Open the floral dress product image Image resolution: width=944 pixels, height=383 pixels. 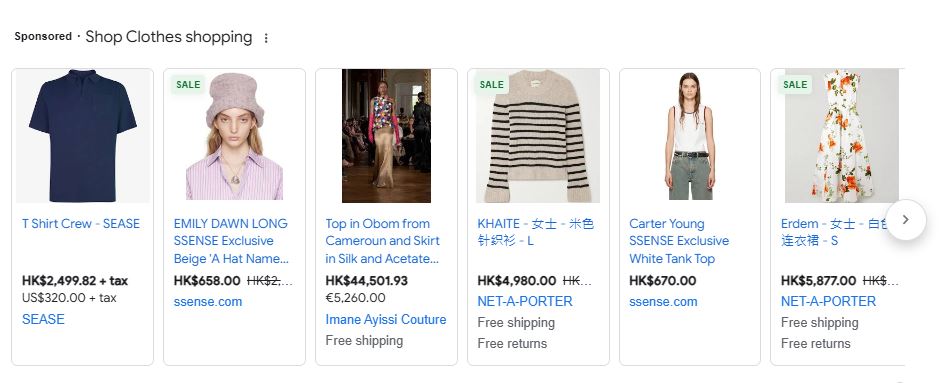(841, 135)
